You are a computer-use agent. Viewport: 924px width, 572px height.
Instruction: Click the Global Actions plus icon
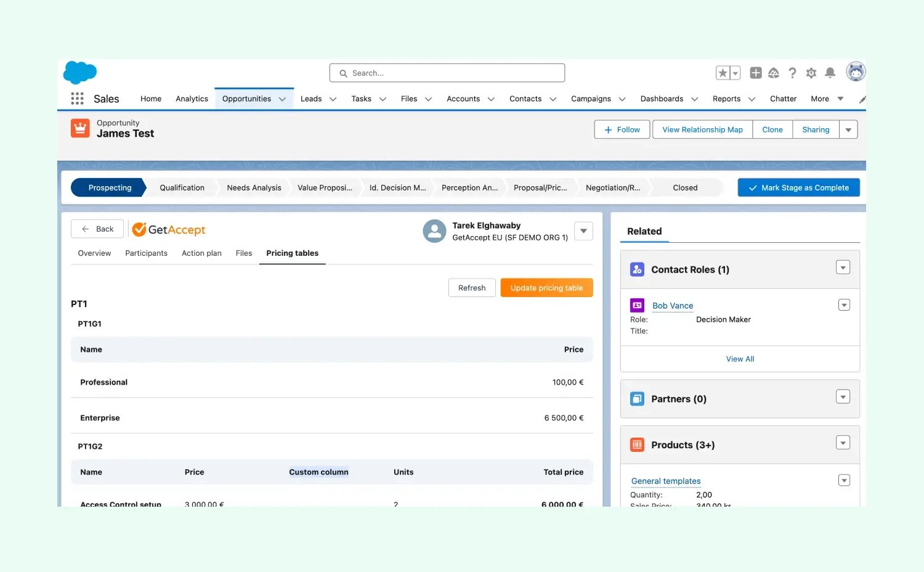click(755, 73)
